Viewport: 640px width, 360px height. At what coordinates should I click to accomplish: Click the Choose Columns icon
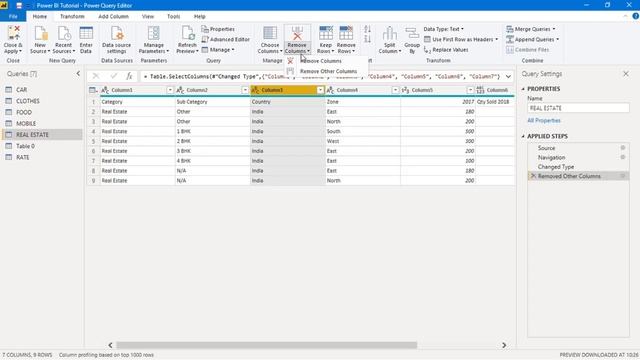coord(270,33)
